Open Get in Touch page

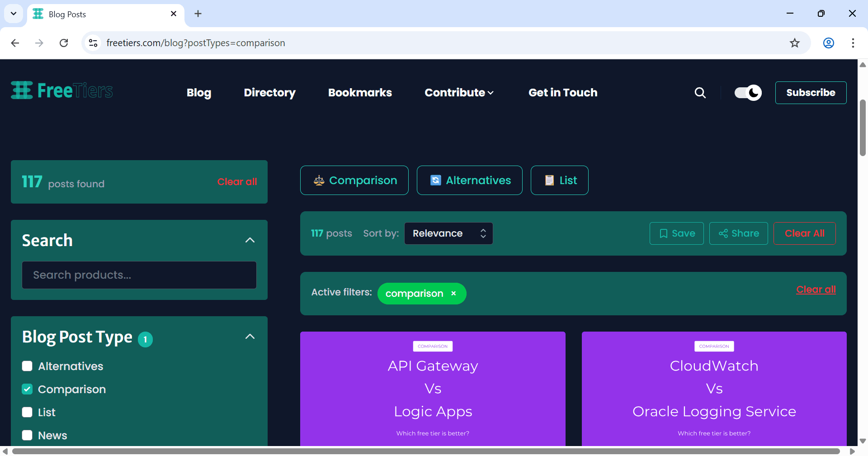pyautogui.click(x=563, y=93)
